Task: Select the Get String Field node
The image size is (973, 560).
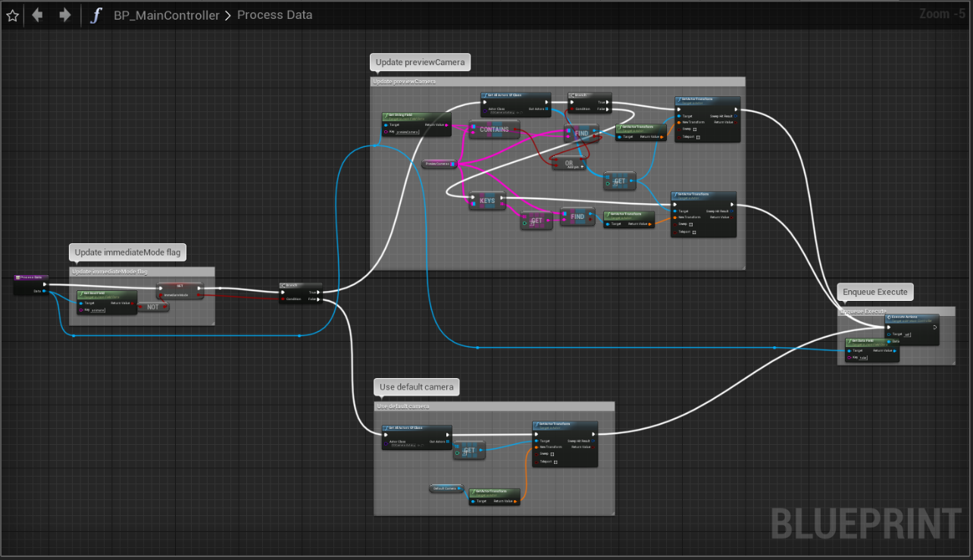Action: 417,124
